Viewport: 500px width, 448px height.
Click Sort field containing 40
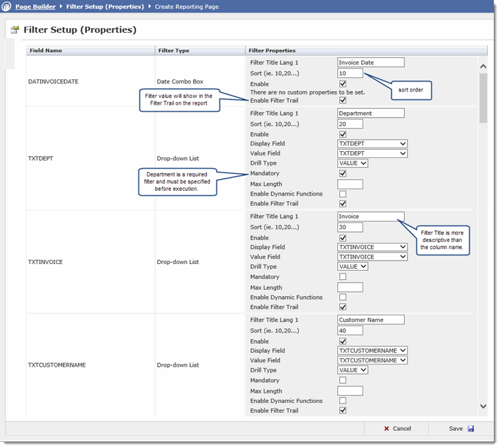pyautogui.click(x=350, y=330)
